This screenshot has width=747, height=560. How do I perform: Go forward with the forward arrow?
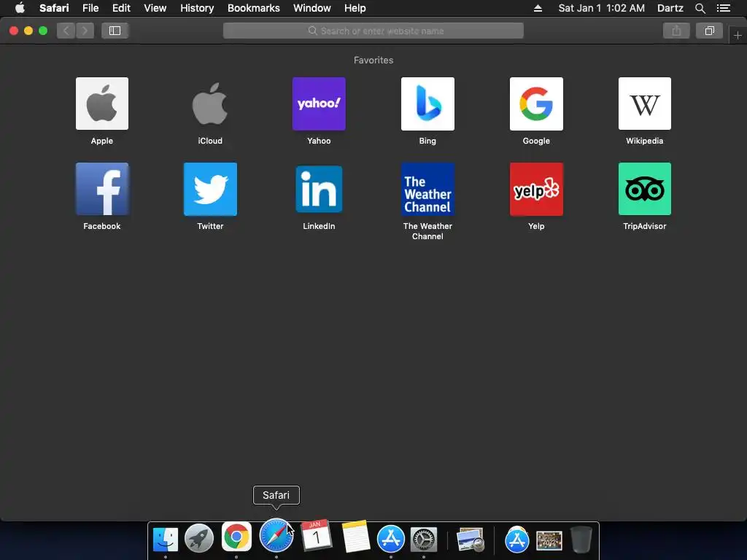click(85, 31)
